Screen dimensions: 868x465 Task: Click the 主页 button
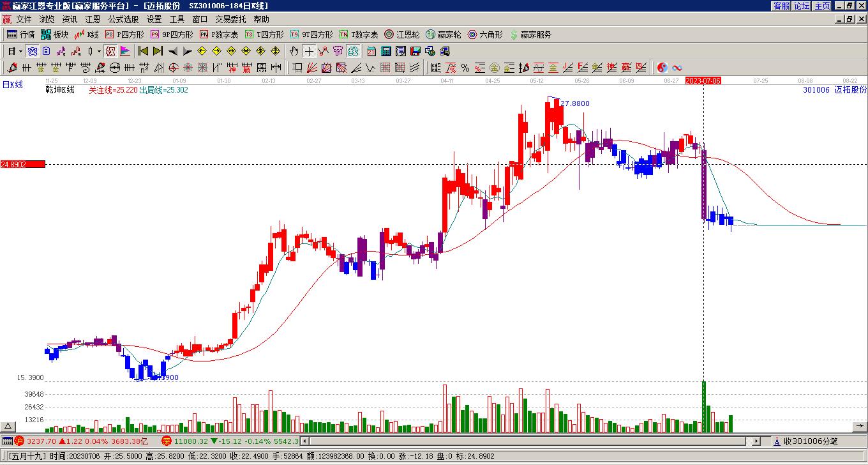[x=822, y=5]
